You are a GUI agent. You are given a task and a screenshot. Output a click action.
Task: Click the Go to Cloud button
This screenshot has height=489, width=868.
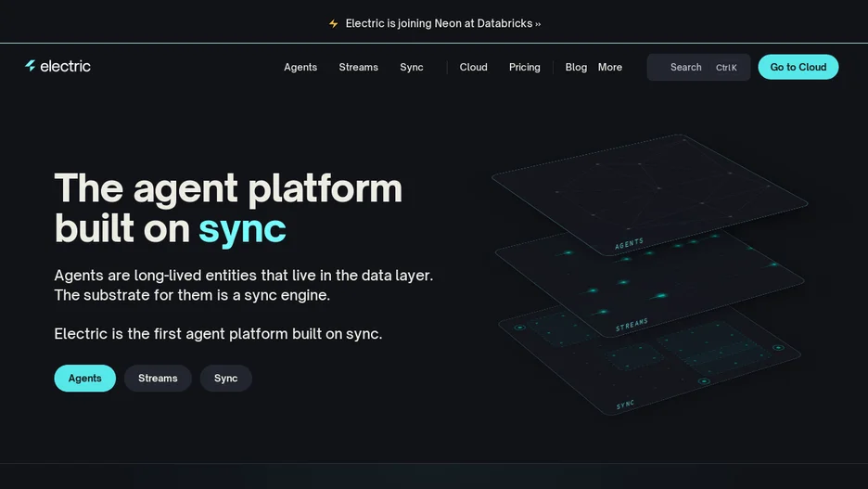tap(798, 67)
